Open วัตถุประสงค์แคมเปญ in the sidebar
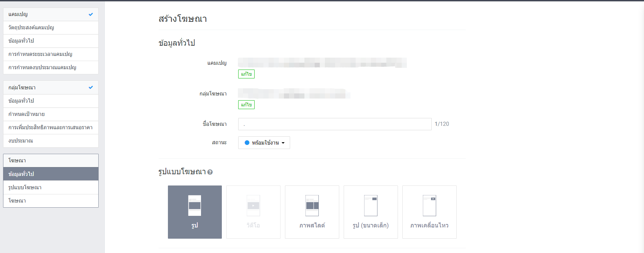The height and width of the screenshot is (253, 644). pyautogui.click(x=31, y=28)
